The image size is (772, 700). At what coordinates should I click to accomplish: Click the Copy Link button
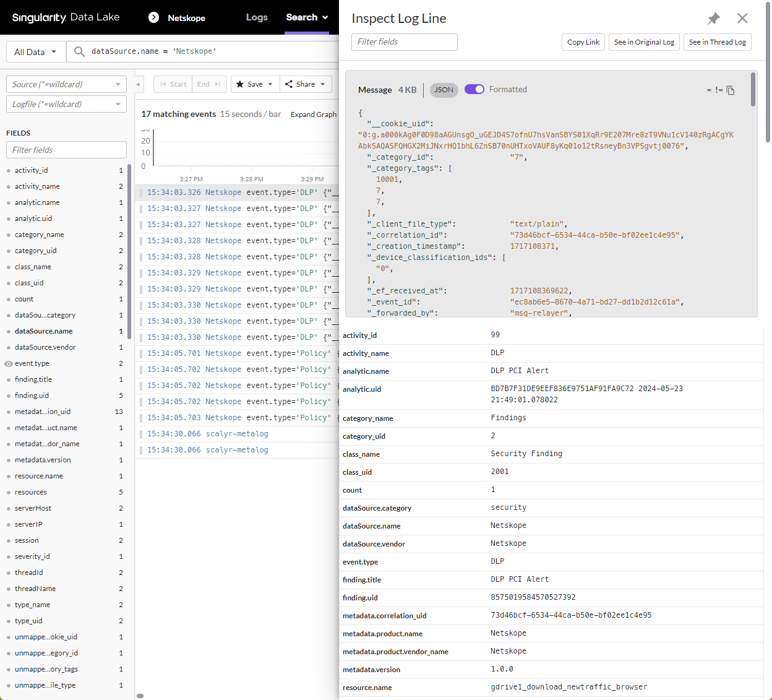click(583, 42)
